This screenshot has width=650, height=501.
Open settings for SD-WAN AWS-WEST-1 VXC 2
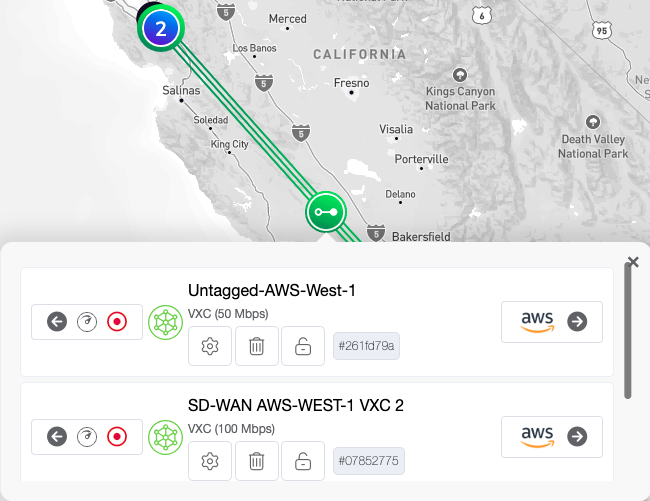coord(210,461)
